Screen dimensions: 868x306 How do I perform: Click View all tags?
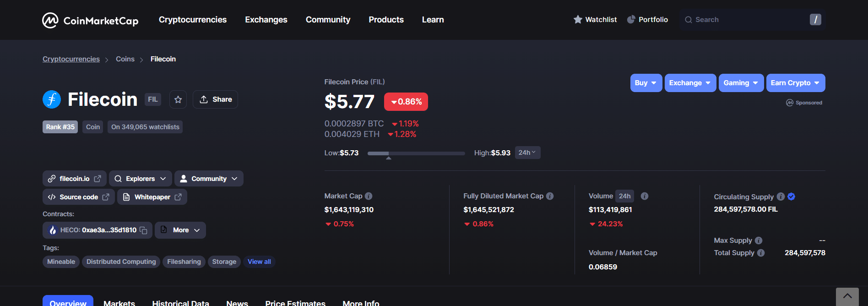(x=259, y=262)
